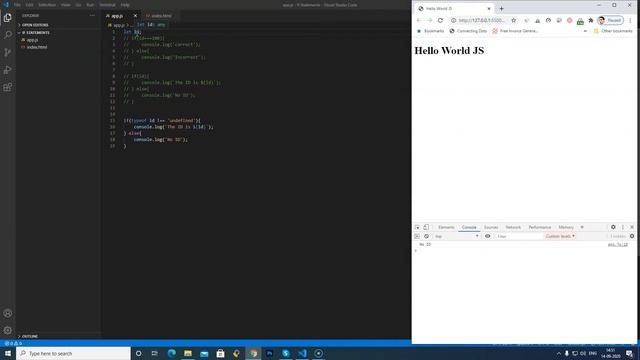This screenshot has width=640, height=360.
Task: Open the Extensions view
Action: pos(8,87)
